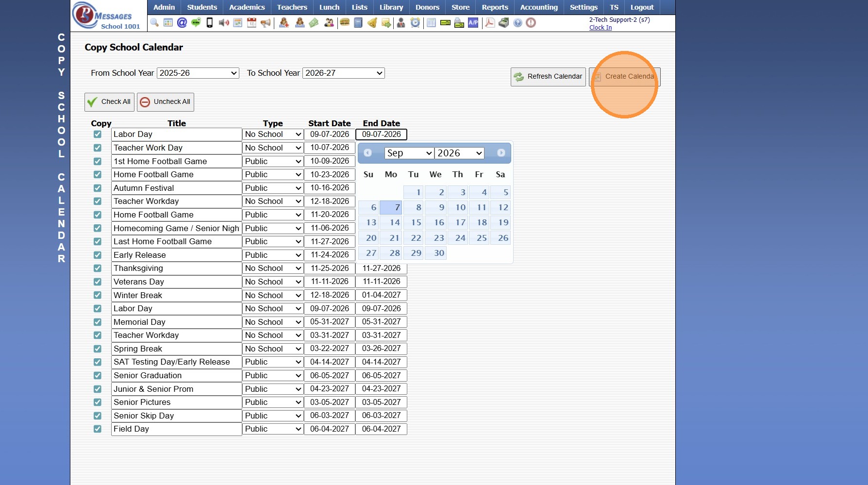Open the red calendar date icon
This screenshot has height=485, width=868.
(x=251, y=23)
